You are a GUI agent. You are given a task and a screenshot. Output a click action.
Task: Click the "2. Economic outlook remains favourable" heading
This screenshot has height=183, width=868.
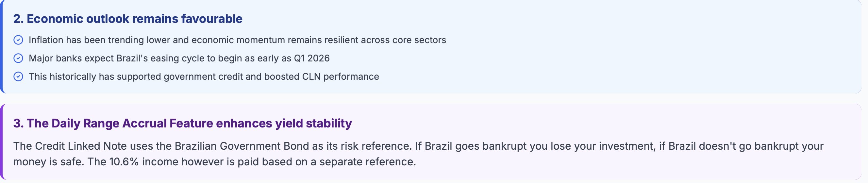pyautogui.click(x=128, y=19)
